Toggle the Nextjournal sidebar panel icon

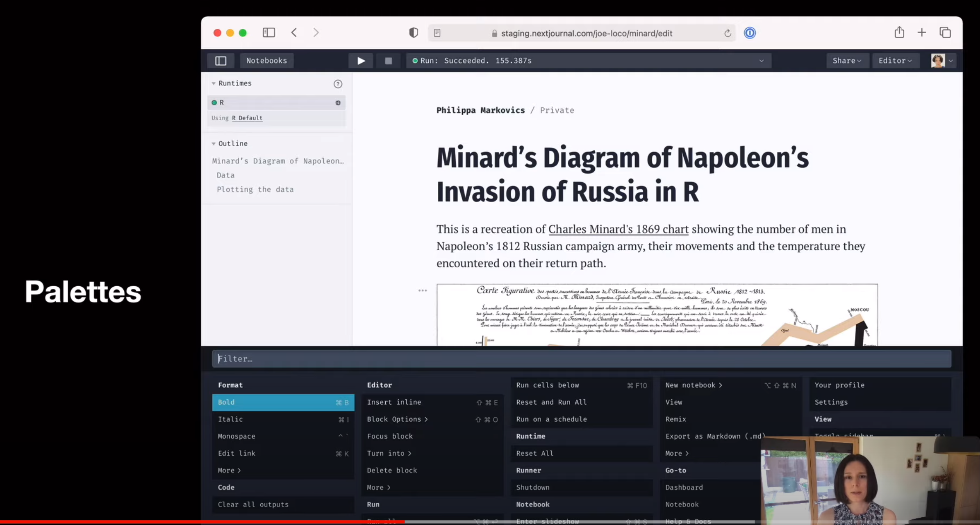[x=221, y=61]
